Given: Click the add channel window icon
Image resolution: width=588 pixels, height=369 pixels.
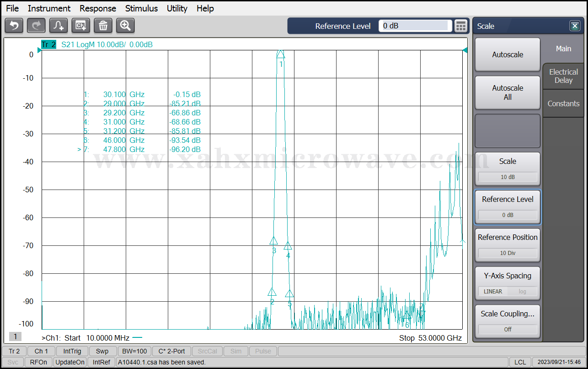Looking at the screenshot, I should pyautogui.click(x=81, y=26).
